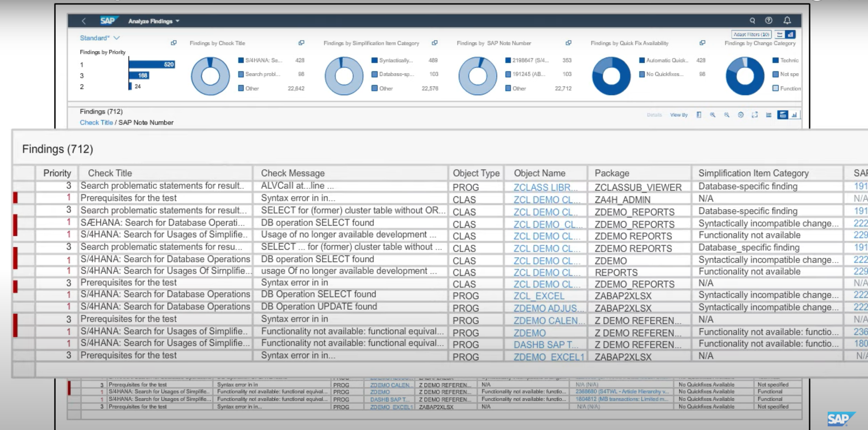The height and width of the screenshot is (430, 868).
Task: Open the View By dropdown
Action: (x=679, y=115)
